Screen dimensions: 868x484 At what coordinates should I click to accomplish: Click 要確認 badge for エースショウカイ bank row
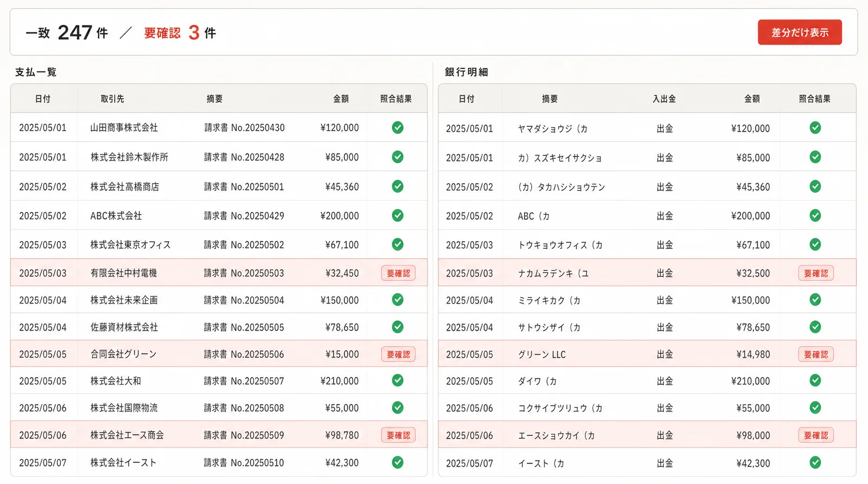coord(816,435)
